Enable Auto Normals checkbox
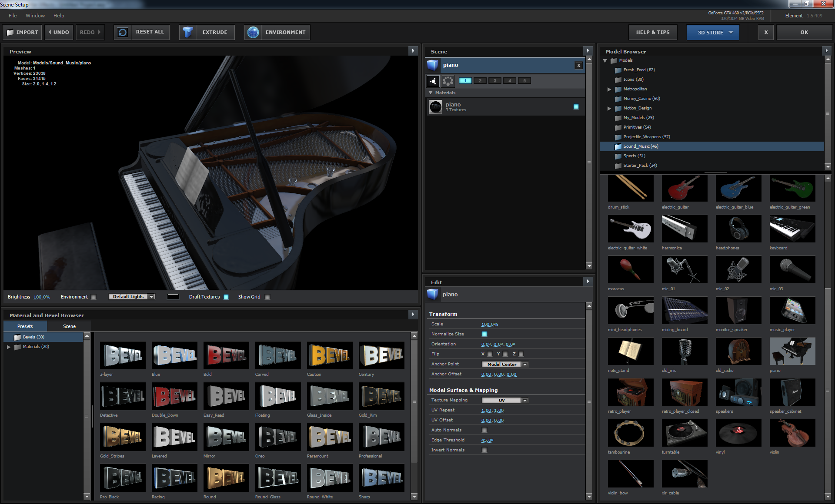835x504 pixels. click(x=484, y=430)
